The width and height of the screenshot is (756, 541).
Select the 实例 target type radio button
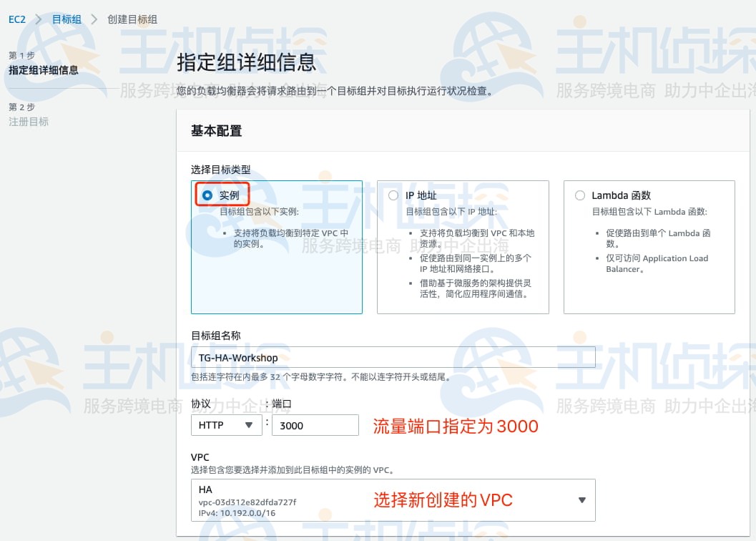tap(207, 195)
